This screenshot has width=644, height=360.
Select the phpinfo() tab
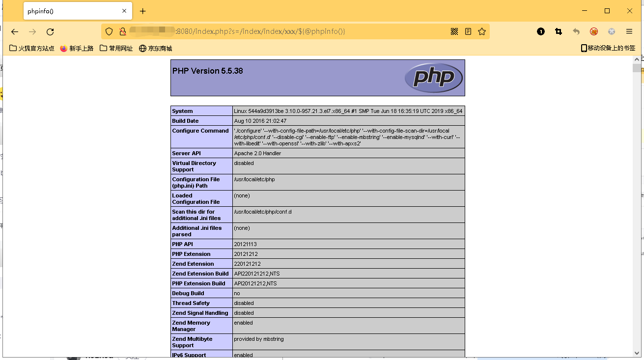(x=77, y=11)
